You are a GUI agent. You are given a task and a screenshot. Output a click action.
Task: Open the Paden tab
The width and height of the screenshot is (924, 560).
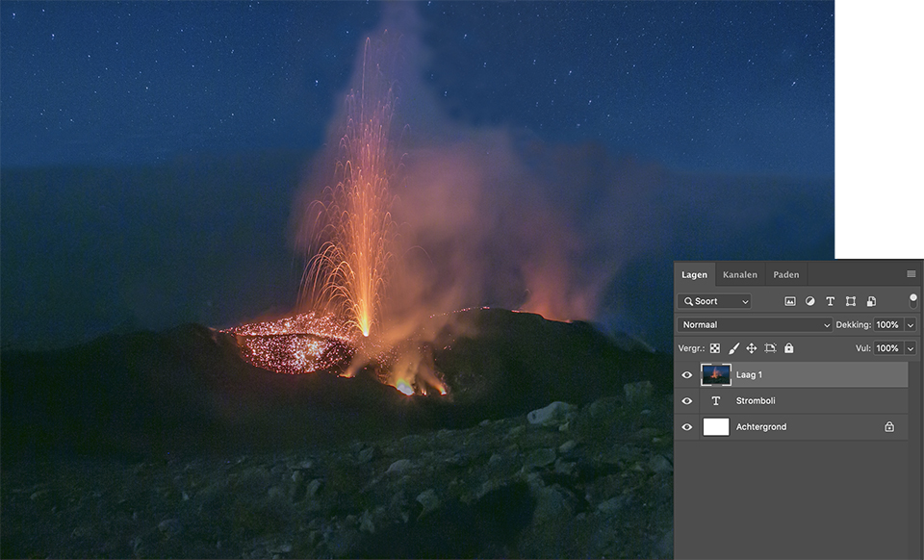pos(786,274)
